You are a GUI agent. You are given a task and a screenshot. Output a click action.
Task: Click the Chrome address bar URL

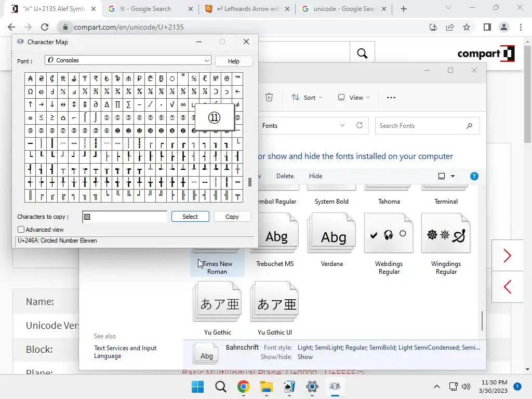[129, 27]
